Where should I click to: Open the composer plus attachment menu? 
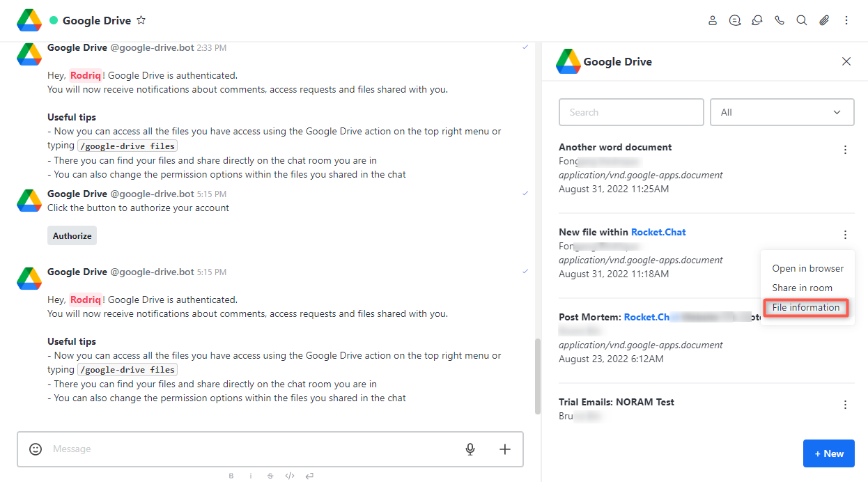click(x=505, y=449)
